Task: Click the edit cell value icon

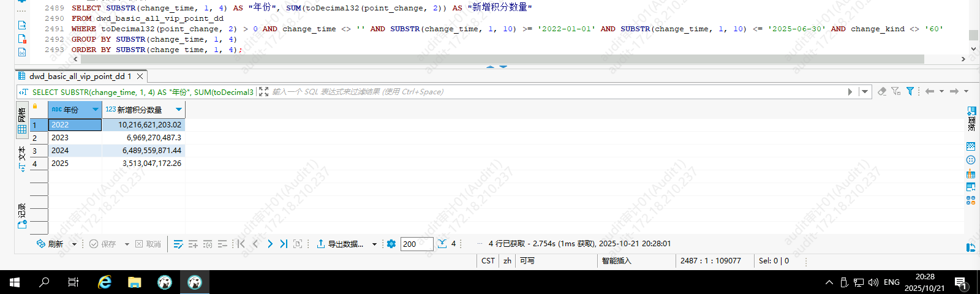Action: (178, 244)
